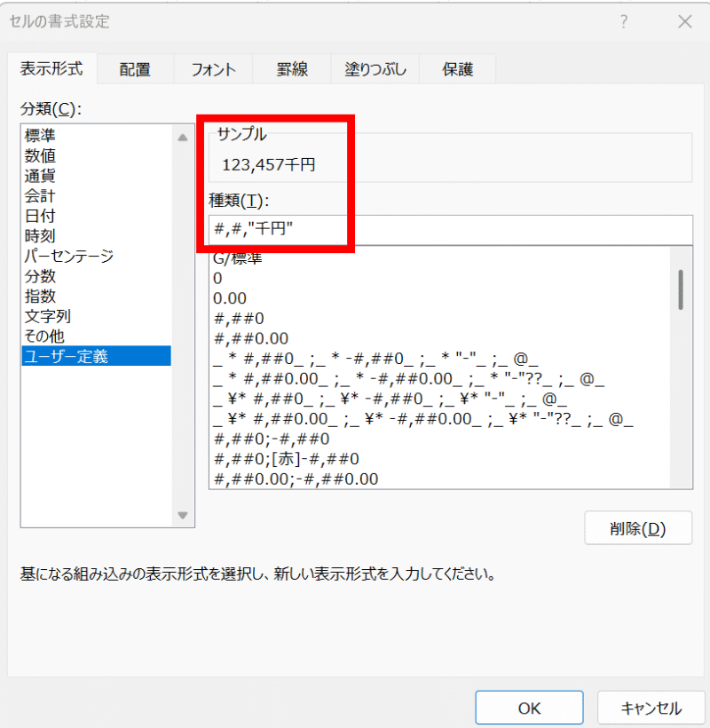Select format _ * #,##0.00_ accounting row
Screen dimensions: 710x728
(440, 378)
